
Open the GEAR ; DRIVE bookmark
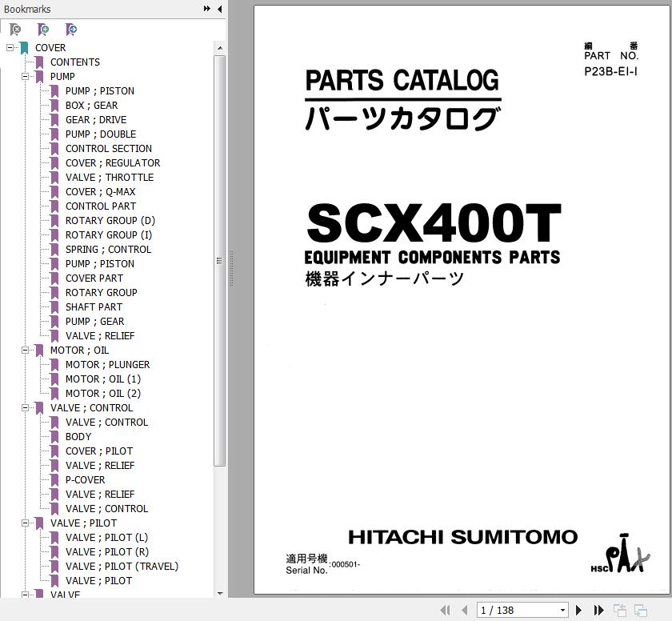pyautogui.click(x=96, y=119)
